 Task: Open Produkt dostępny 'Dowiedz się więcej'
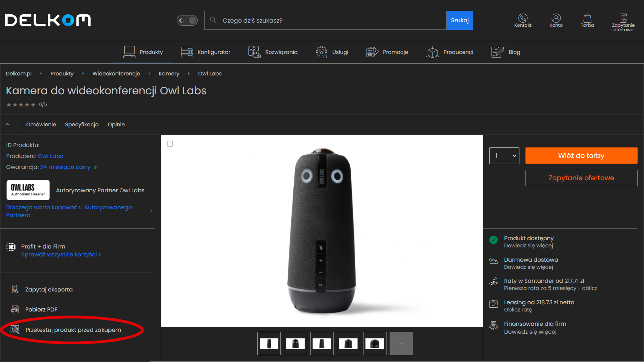528,246
